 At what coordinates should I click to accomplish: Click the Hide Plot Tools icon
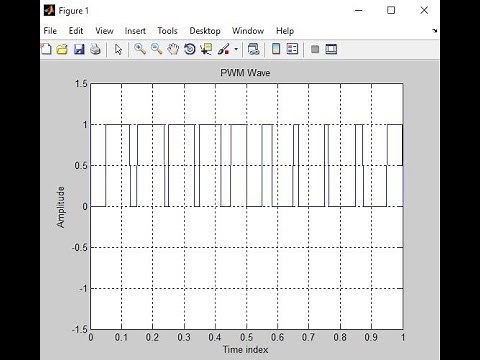(315, 49)
